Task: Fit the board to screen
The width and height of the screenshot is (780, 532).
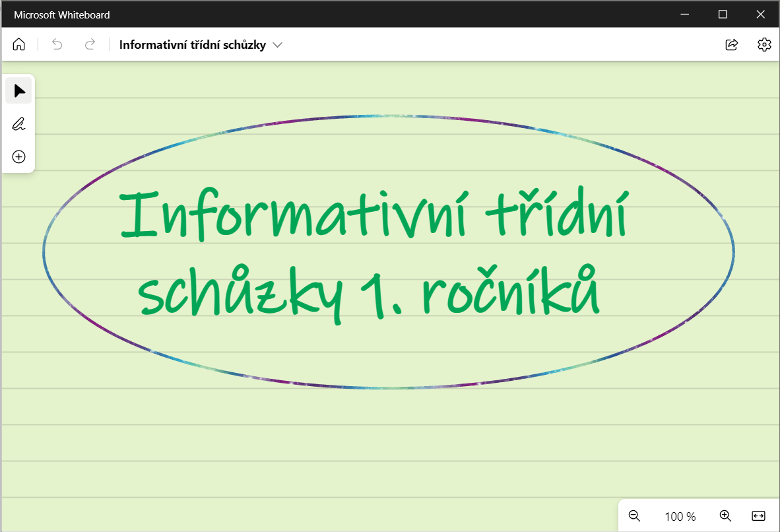Action: (x=758, y=516)
